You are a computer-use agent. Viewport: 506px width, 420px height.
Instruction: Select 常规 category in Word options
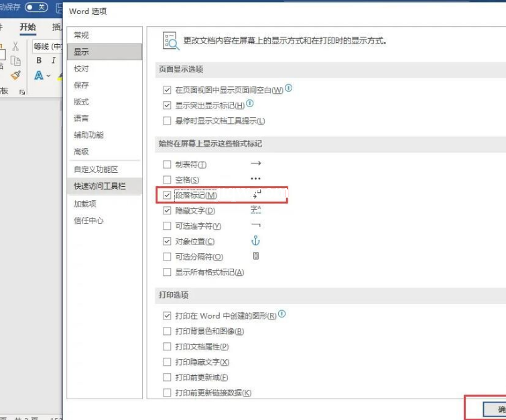pos(105,35)
